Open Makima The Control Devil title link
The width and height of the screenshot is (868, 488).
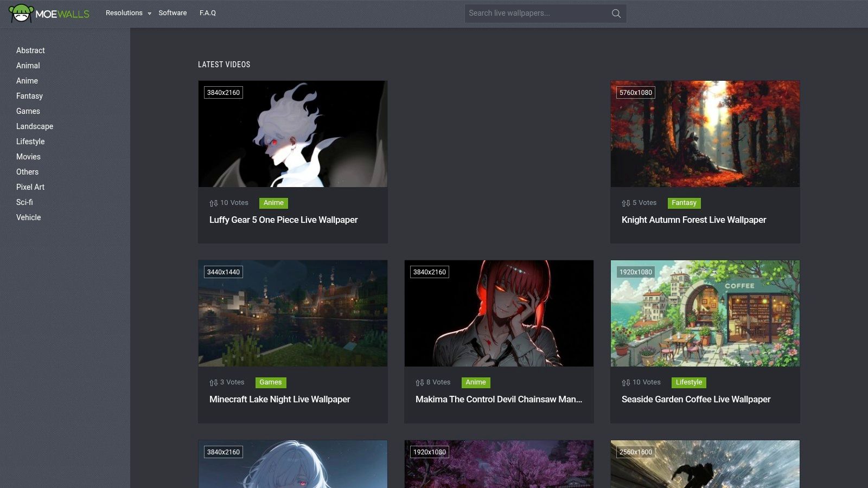tap(499, 399)
